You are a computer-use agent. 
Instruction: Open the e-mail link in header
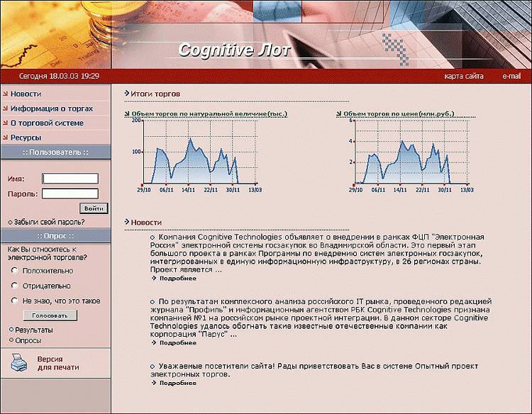[x=511, y=76]
